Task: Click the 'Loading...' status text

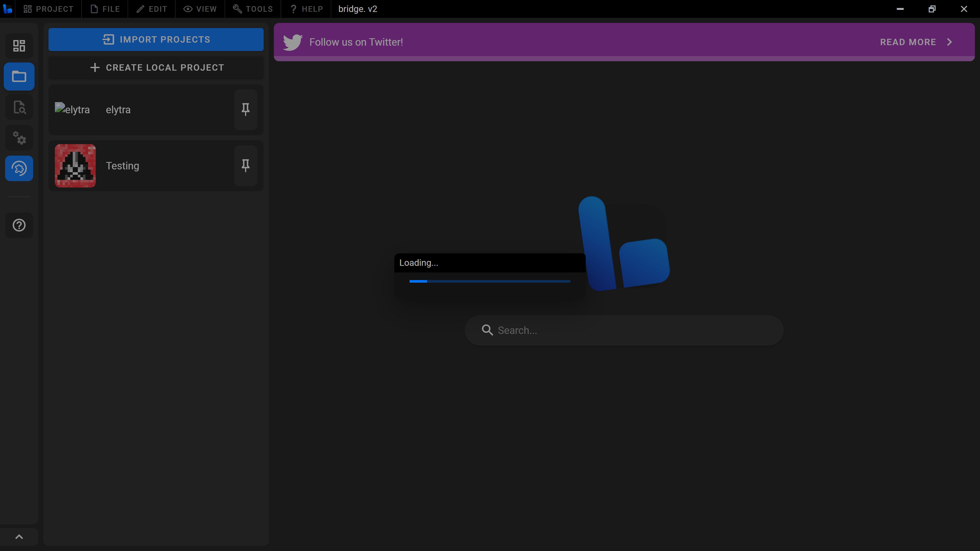Action: point(419,263)
